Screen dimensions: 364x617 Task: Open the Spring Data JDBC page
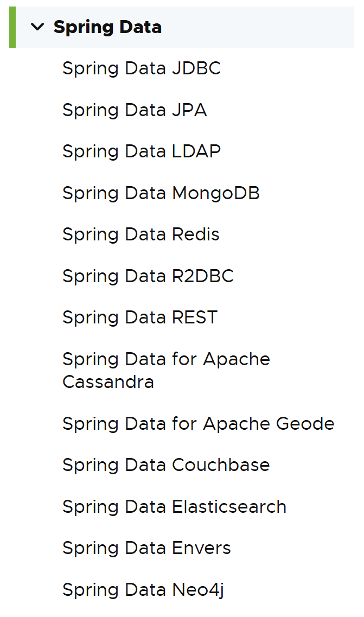[141, 69]
